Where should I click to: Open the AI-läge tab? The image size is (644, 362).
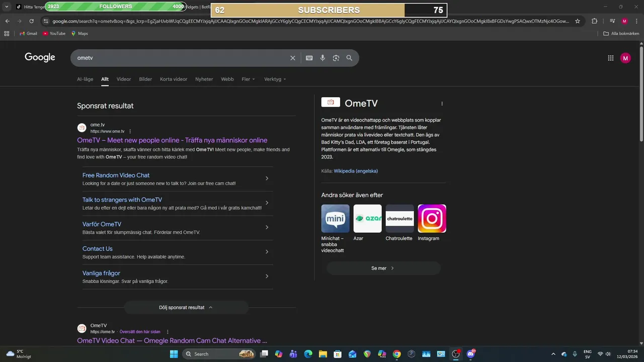point(85,79)
